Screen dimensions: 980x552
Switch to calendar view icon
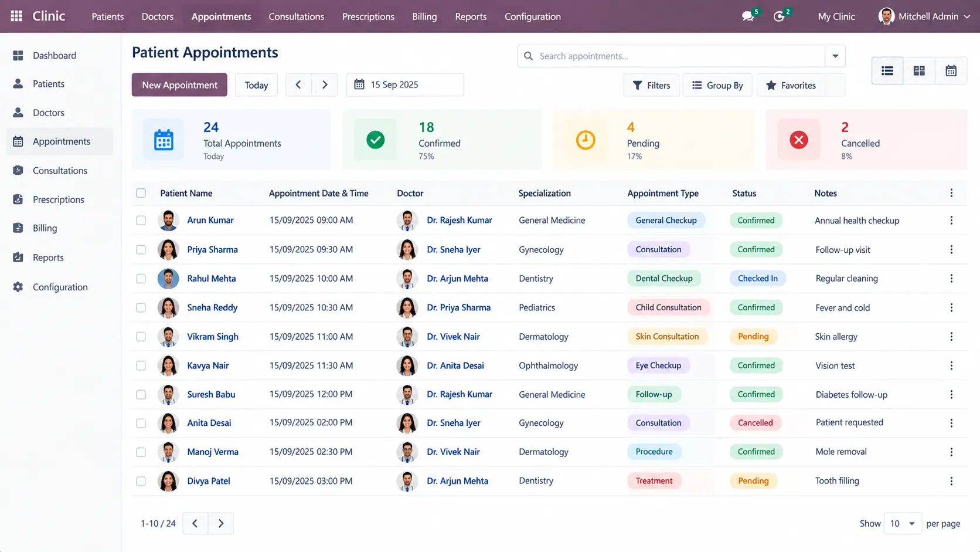(951, 71)
